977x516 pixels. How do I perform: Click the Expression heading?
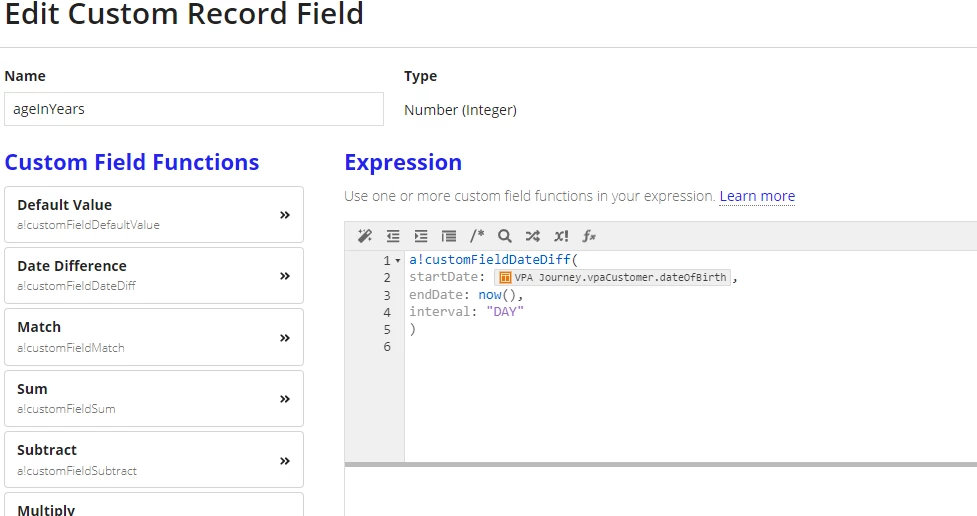tap(403, 163)
